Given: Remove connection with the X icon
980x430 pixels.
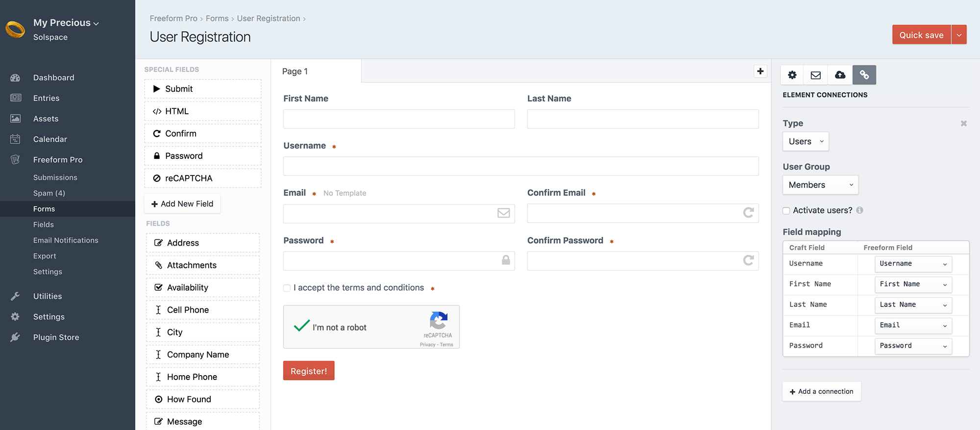Looking at the screenshot, I should tap(963, 124).
